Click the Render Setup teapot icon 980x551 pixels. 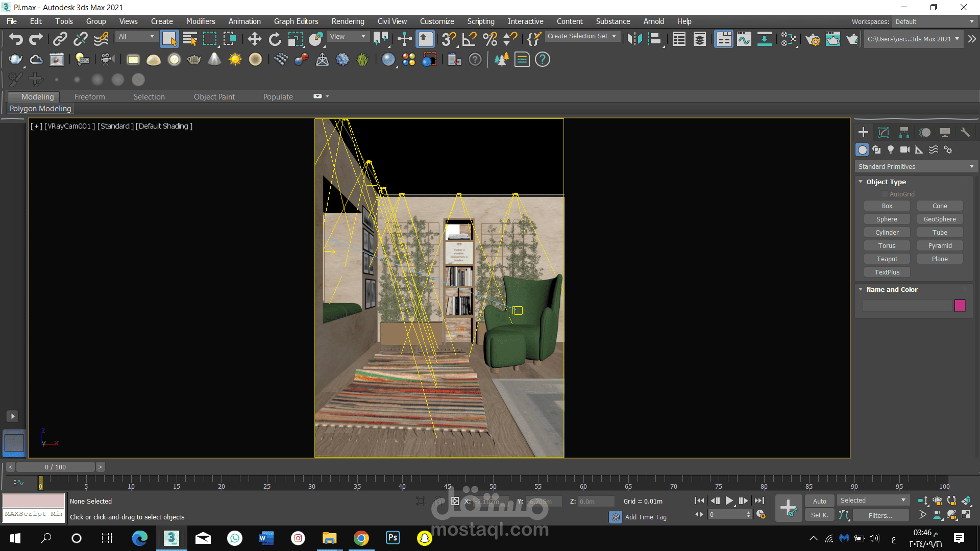click(x=813, y=39)
